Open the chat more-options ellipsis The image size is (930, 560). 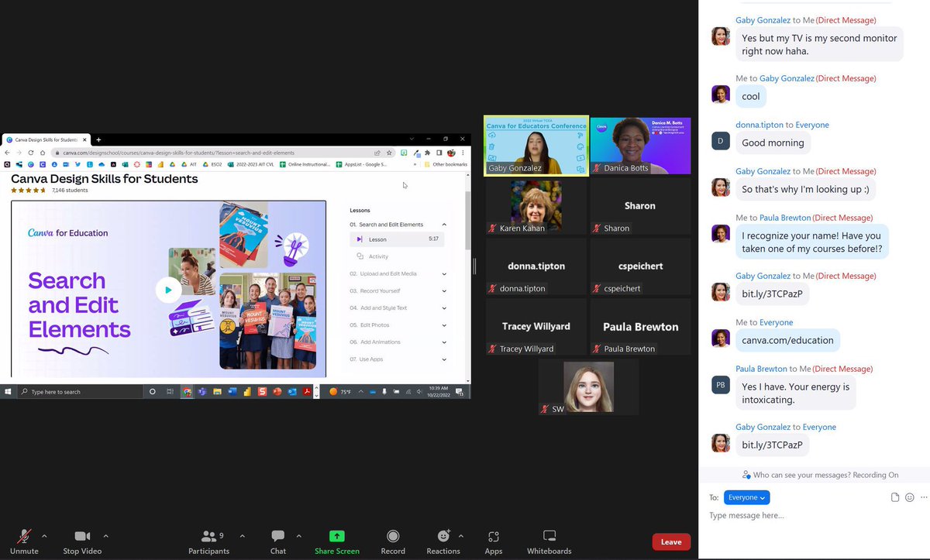[922, 497]
